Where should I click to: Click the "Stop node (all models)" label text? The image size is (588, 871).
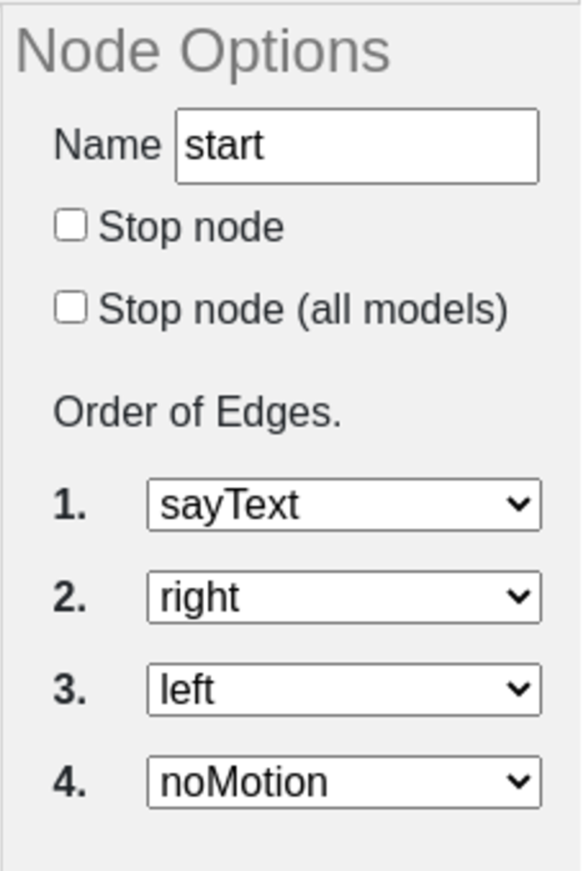(x=303, y=310)
